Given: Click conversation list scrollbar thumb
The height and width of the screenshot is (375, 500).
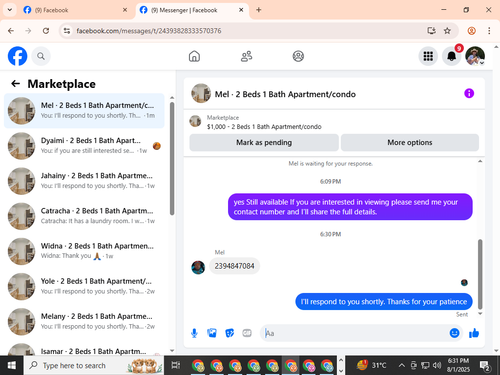Looking at the screenshot, I should coord(172,159).
